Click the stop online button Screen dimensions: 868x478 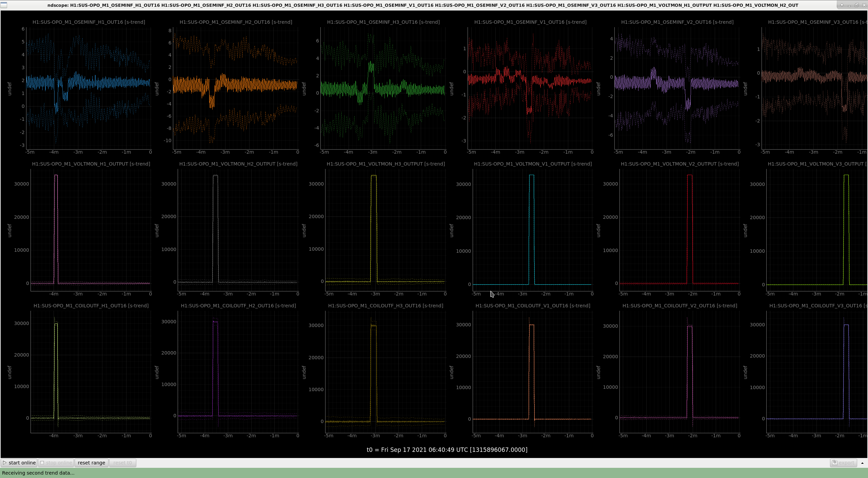point(56,463)
